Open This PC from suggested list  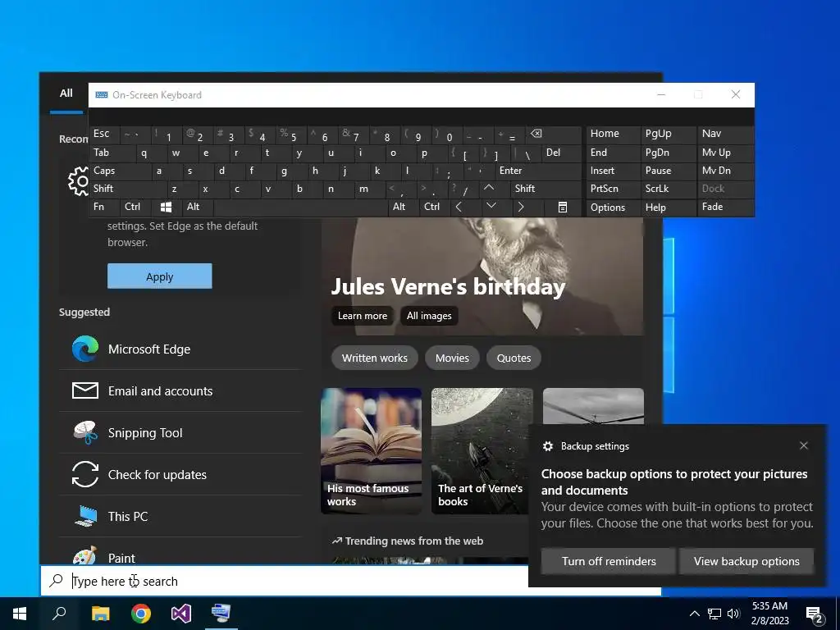point(180,517)
